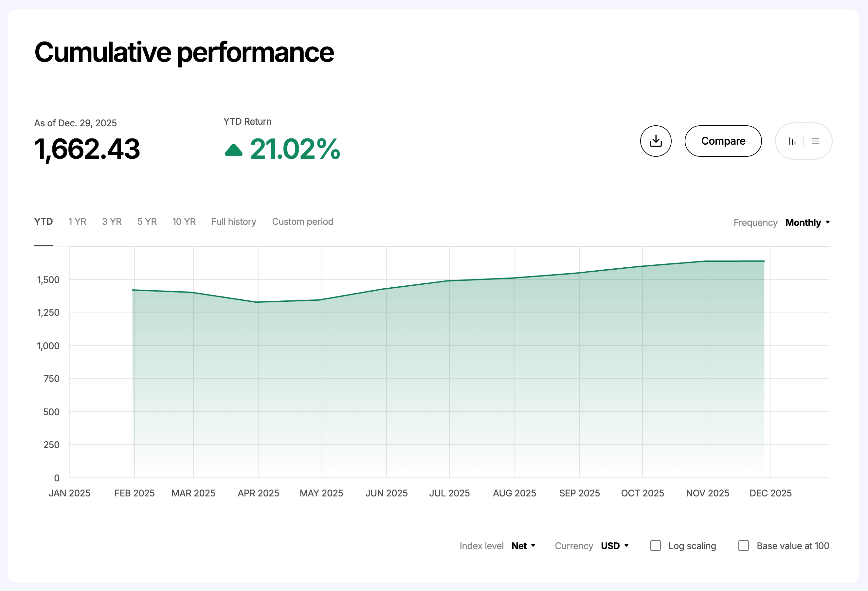Click the download data icon button
This screenshot has height=591, width=868.
click(656, 141)
